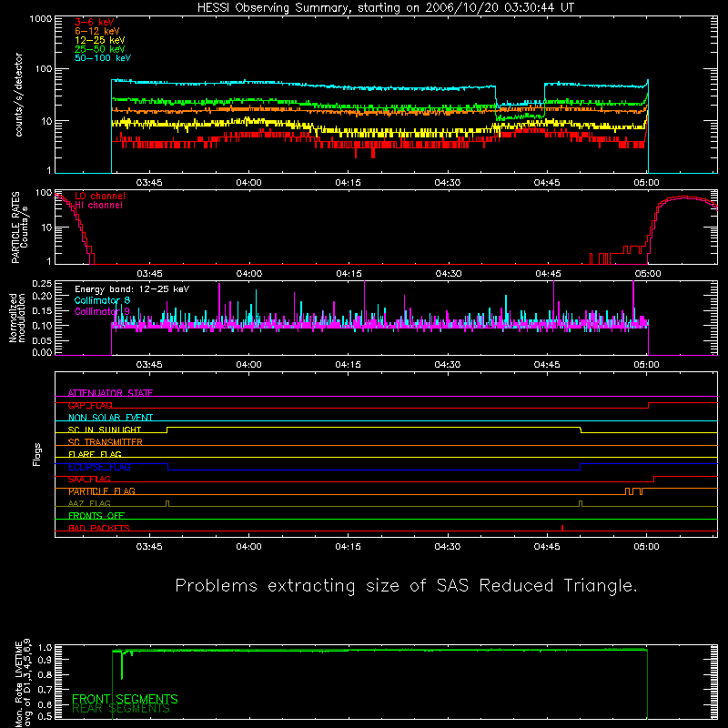Click the "Mon. Rate LIVETIME" axis label
Image resolution: width=728 pixels, height=728 pixels.
(x=18, y=684)
